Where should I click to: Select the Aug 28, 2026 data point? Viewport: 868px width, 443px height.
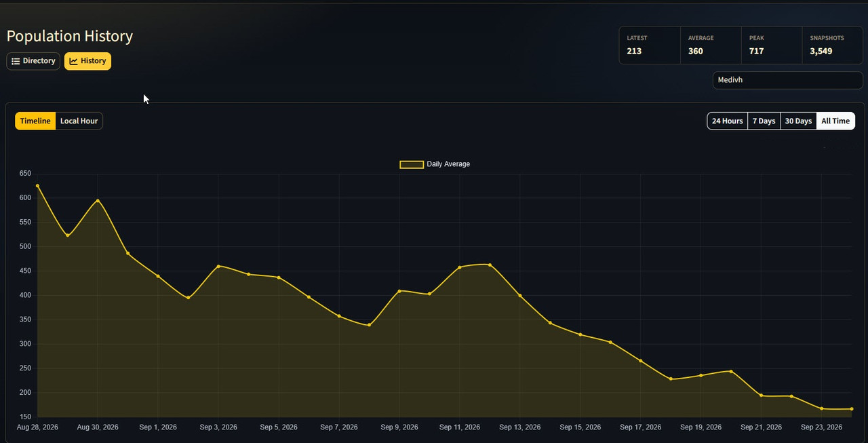pos(37,186)
